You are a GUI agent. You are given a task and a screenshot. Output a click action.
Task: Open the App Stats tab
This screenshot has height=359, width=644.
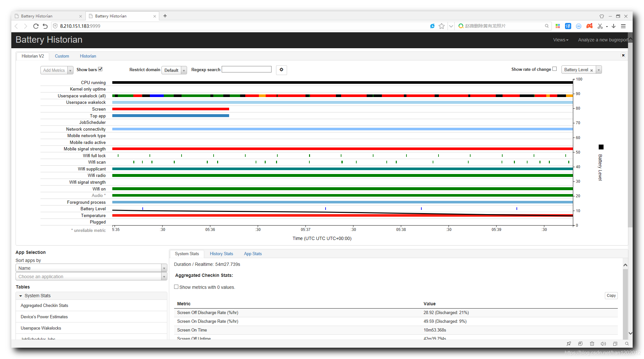[253, 254]
